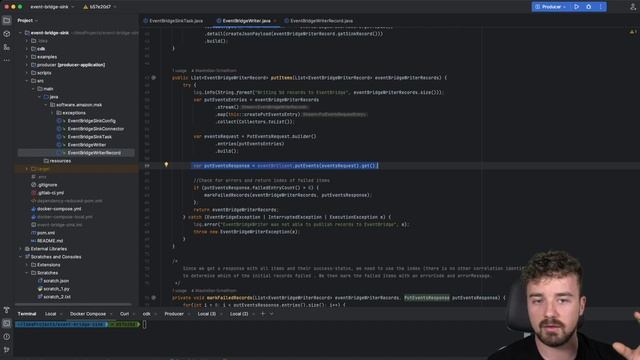Open the README.md file
The width and height of the screenshot is (640, 360).
(50, 241)
